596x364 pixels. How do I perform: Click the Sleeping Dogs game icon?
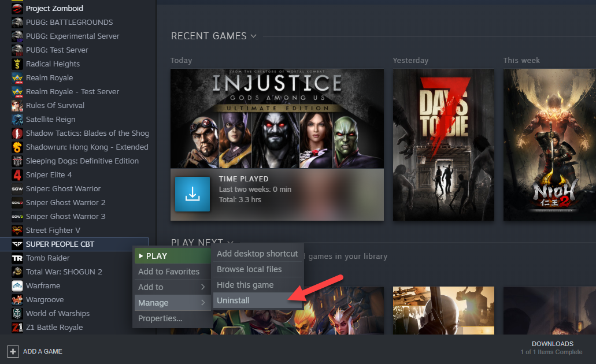(17, 161)
